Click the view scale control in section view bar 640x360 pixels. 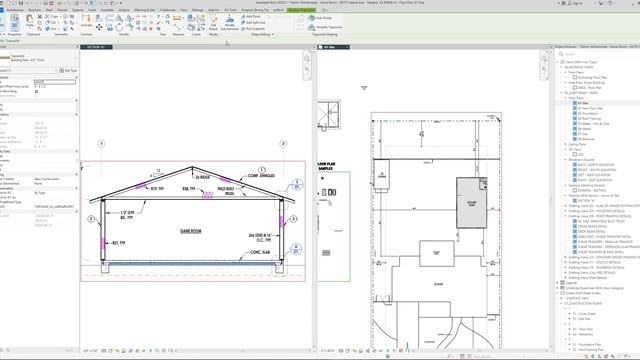tap(90, 351)
